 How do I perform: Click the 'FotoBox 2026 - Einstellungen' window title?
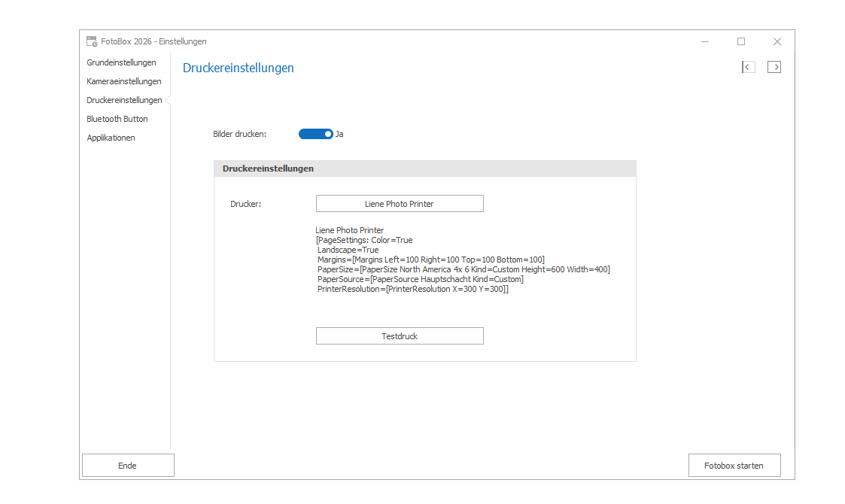tap(153, 41)
